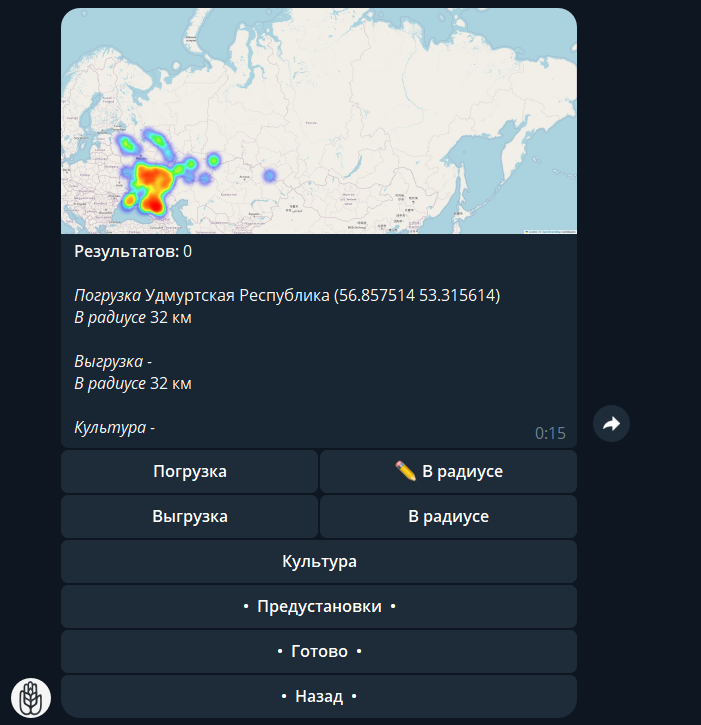The image size is (701, 725).
Task: Click the Выгрузка button
Action: [x=190, y=516]
